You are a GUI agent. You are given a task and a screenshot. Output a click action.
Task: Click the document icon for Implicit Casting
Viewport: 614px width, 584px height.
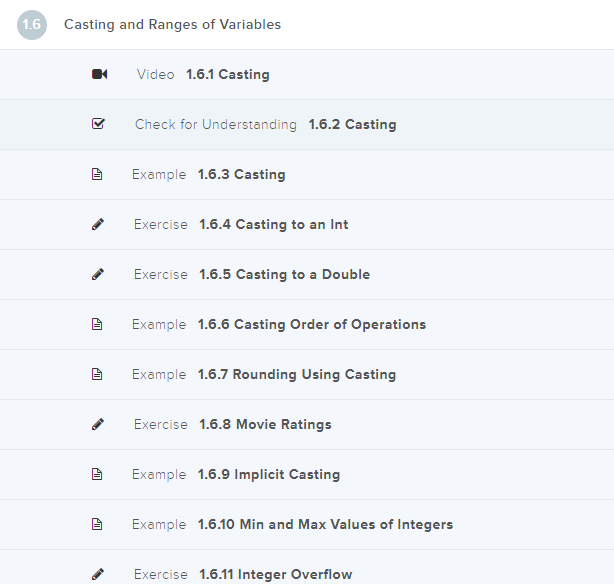(97, 474)
